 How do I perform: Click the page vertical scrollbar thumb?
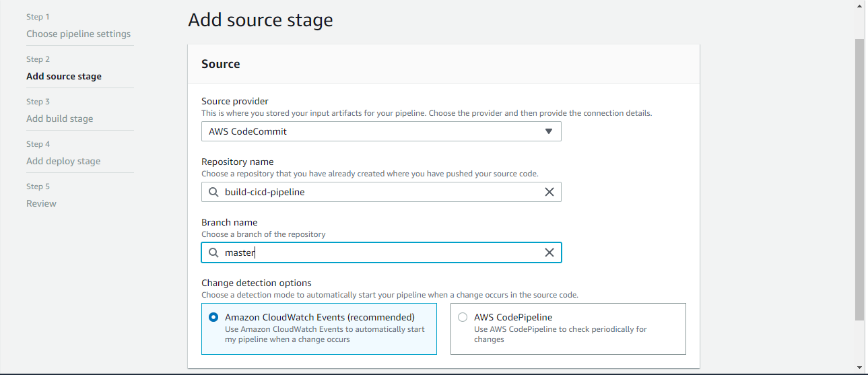click(x=859, y=178)
